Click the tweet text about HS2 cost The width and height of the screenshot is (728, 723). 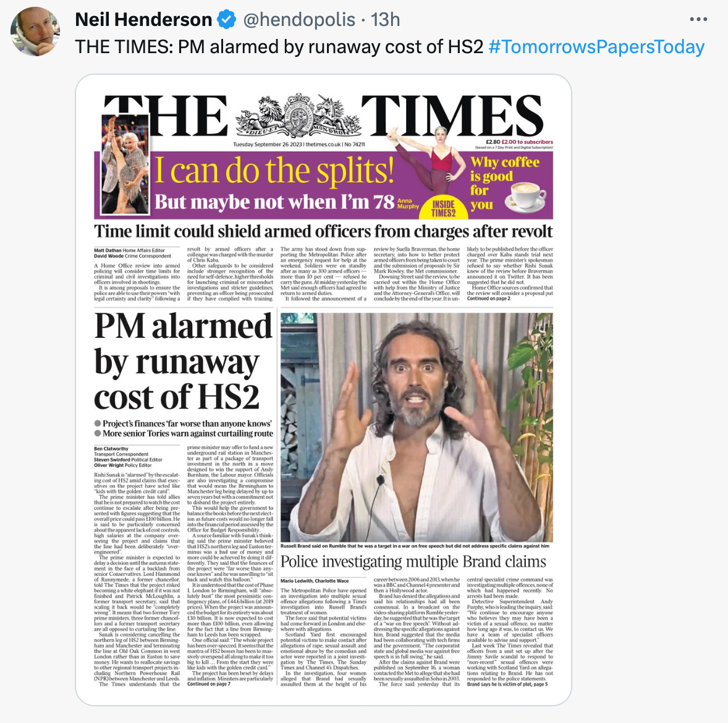point(279,47)
